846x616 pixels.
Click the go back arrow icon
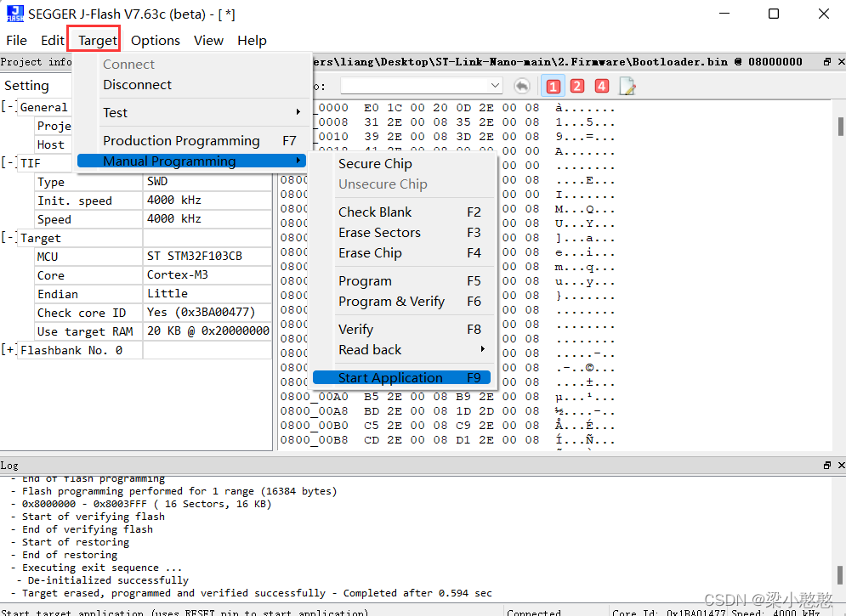[x=522, y=86]
